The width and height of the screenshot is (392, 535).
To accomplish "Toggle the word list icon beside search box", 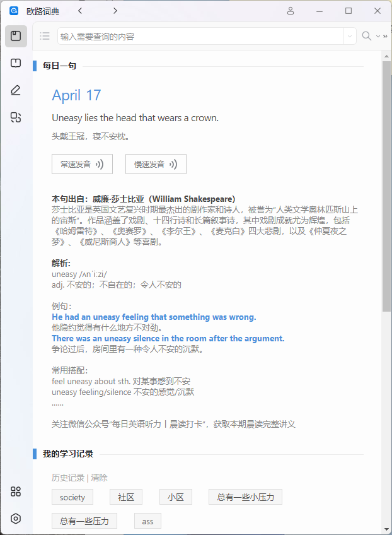I will pos(45,36).
